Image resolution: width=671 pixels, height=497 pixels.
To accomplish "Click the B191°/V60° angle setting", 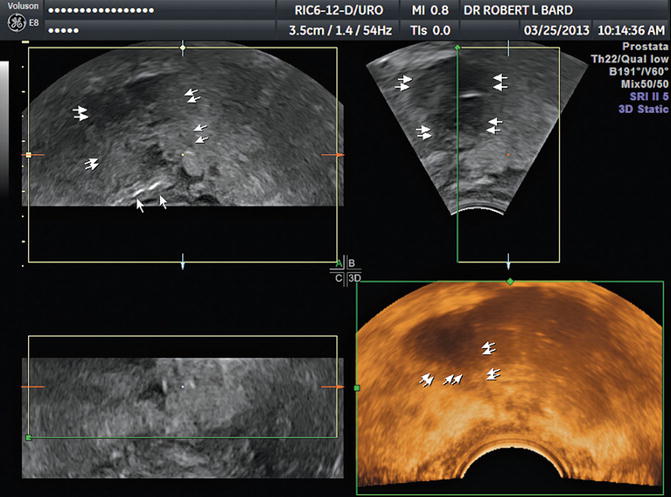I will [638, 71].
